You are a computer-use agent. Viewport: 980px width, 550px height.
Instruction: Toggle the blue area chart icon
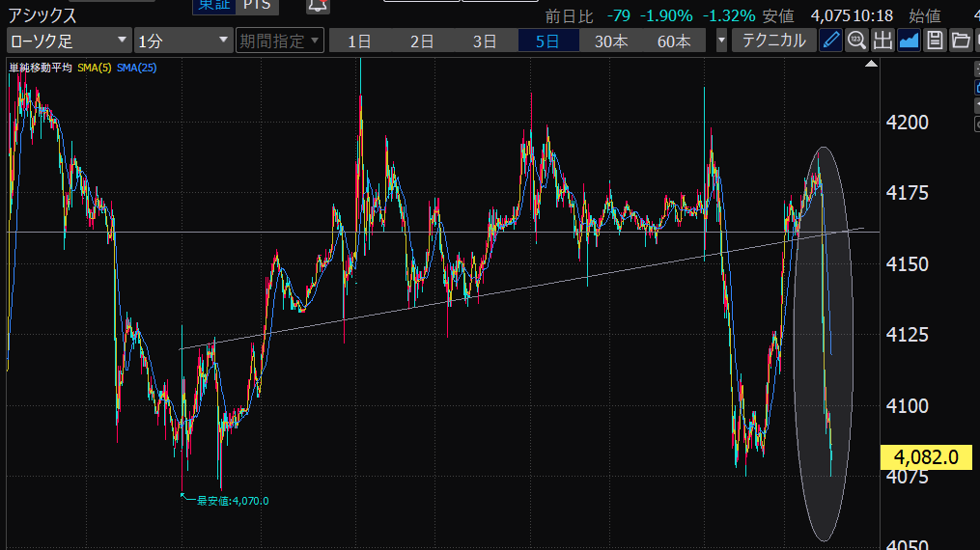point(909,41)
